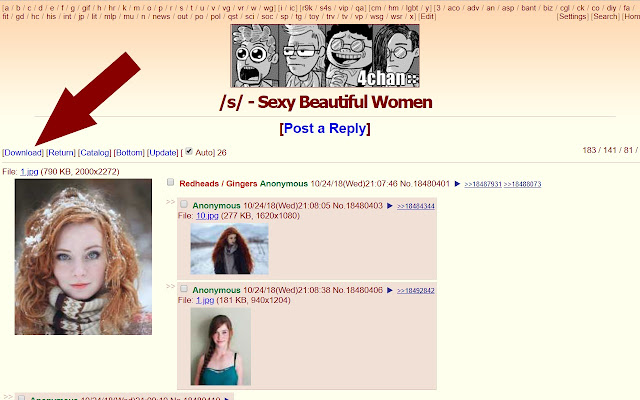Click the Download link

(x=23, y=153)
